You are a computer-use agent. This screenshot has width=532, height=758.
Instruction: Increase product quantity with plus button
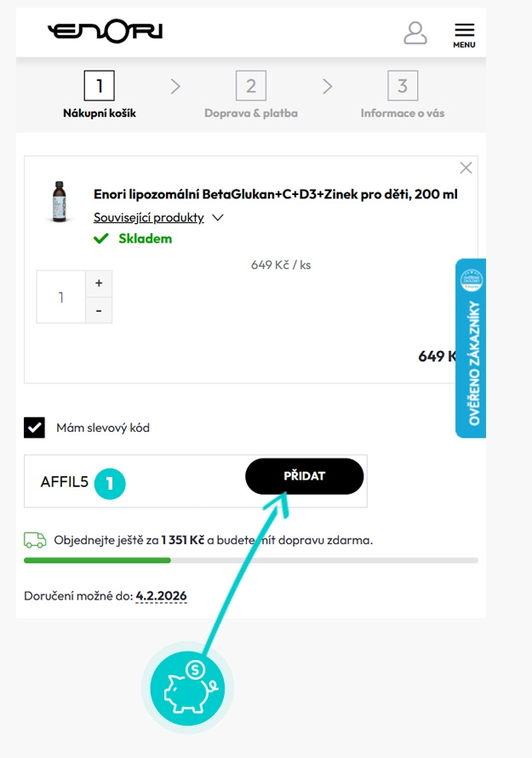click(x=99, y=282)
